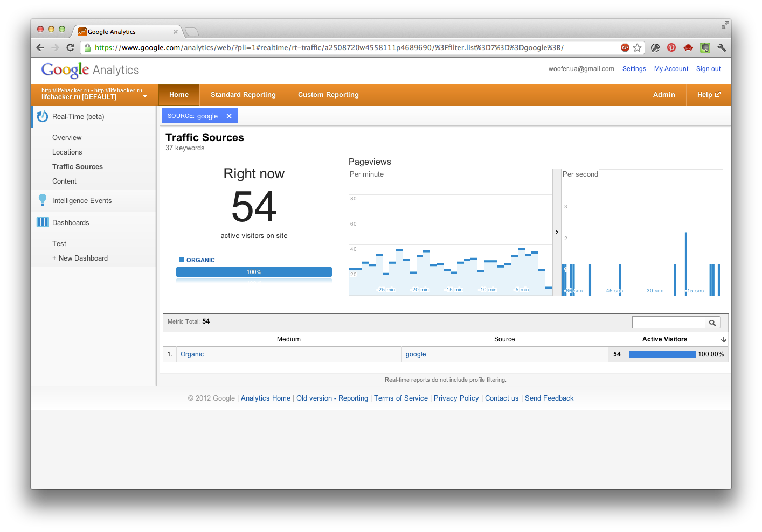Remove the SOURCE: google filter
The width and height of the screenshot is (762, 532).
coord(229,116)
